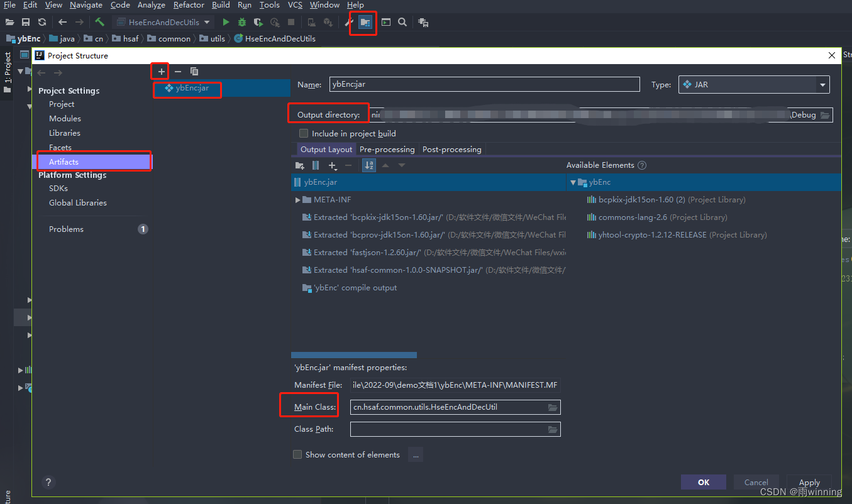Click the Synchronize refresh icon
Screen dimensions: 852x504
(41, 22)
